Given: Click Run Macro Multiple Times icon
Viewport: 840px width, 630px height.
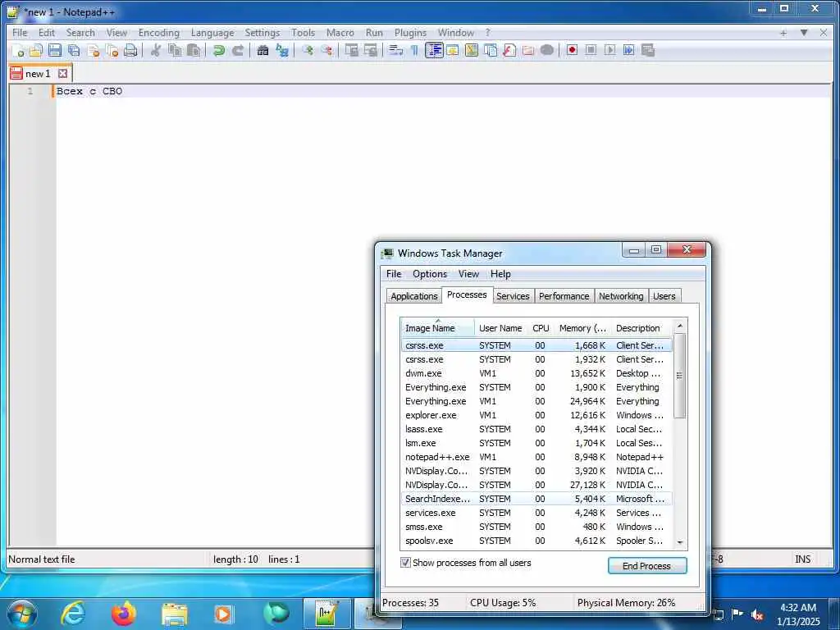Looking at the screenshot, I should click(x=628, y=50).
